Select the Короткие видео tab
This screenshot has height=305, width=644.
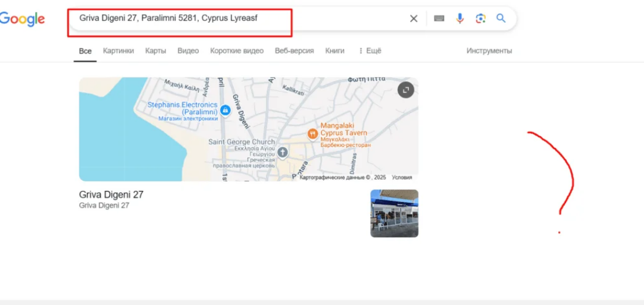point(236,51)
